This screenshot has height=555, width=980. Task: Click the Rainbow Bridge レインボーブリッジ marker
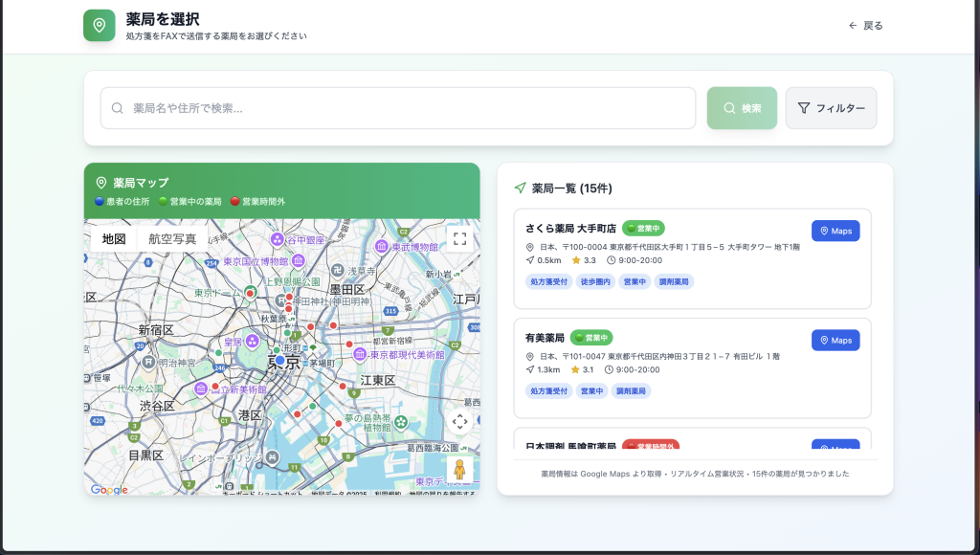[272, 457]
